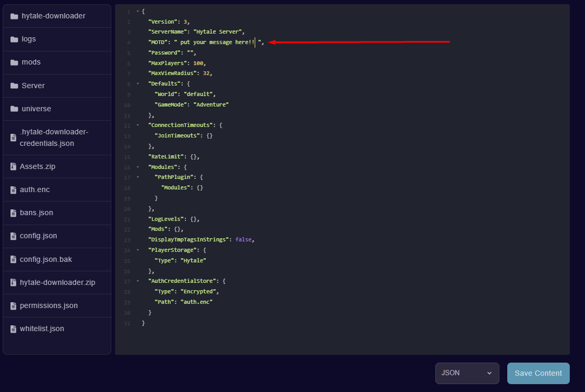
Task: Collapse the "ConnectionTimeouts" fold arrow
Action: (x=138, y=125)
